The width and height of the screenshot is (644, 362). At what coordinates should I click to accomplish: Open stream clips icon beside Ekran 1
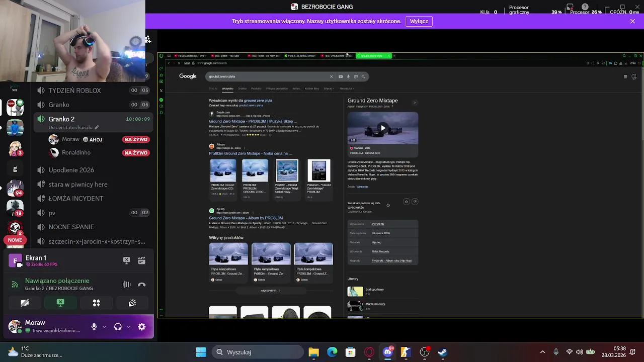pyautogui.click(x=141, y=260)
